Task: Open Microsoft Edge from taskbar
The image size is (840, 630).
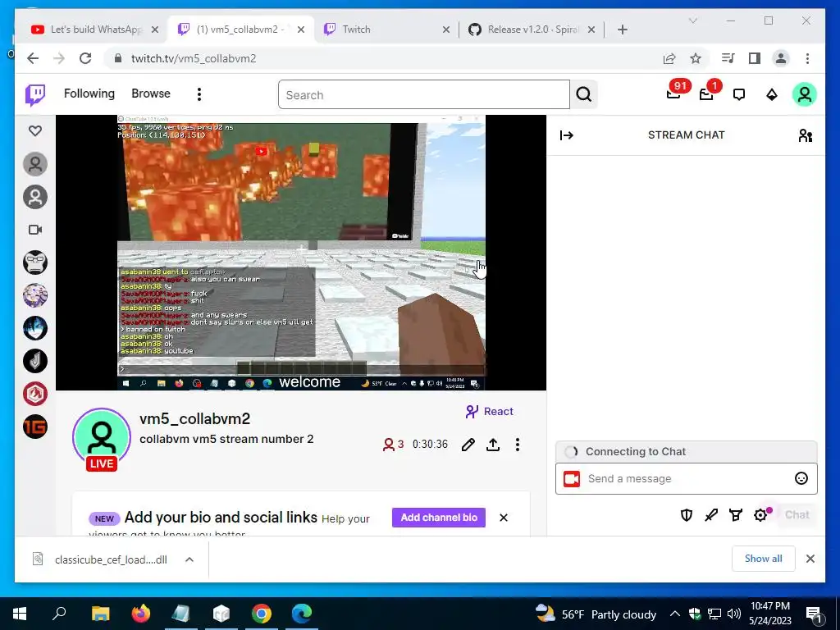Action: (302, 614)
